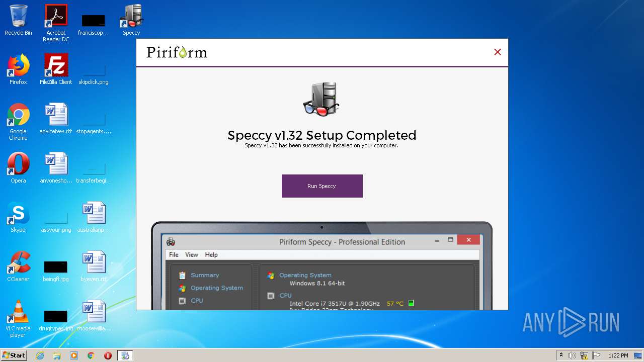
Task: Open the Action Center flag icon
Action: 597,355
